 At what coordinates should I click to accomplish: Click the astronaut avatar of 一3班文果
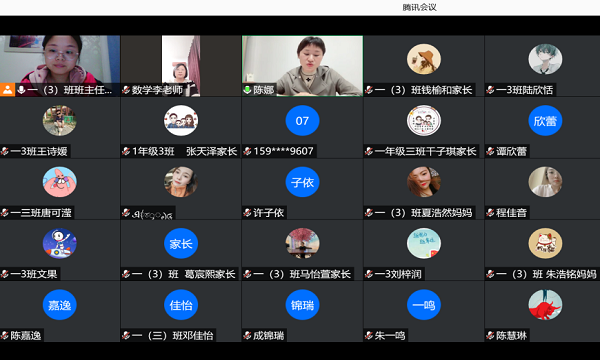click(x=59, y=243)
